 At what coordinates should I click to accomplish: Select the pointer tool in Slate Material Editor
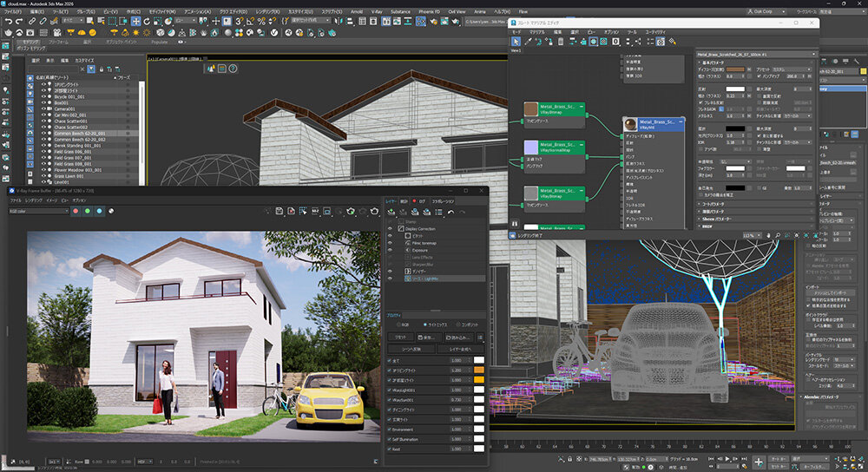point(516,41)
